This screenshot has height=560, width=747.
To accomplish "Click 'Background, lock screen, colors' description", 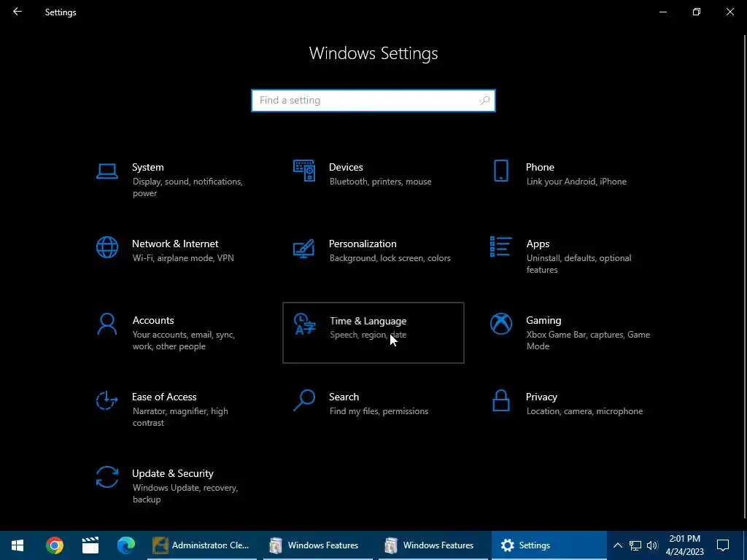I will 390,258.
